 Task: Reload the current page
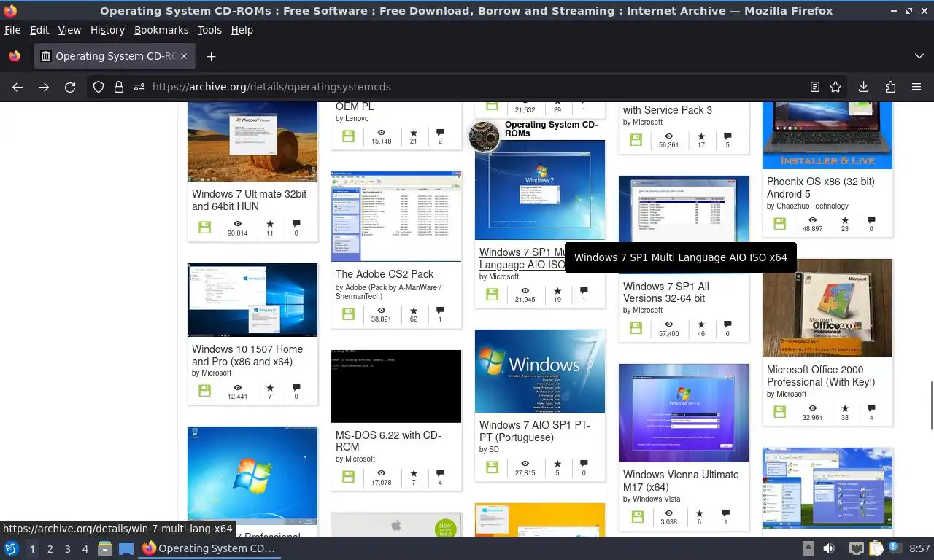coord(70,87)
